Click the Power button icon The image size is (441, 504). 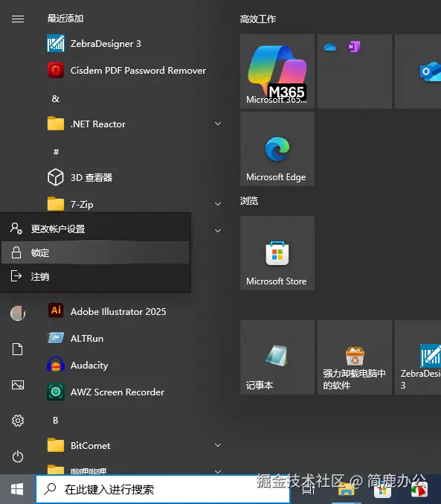pyautogui.click(x=18, y=456)
